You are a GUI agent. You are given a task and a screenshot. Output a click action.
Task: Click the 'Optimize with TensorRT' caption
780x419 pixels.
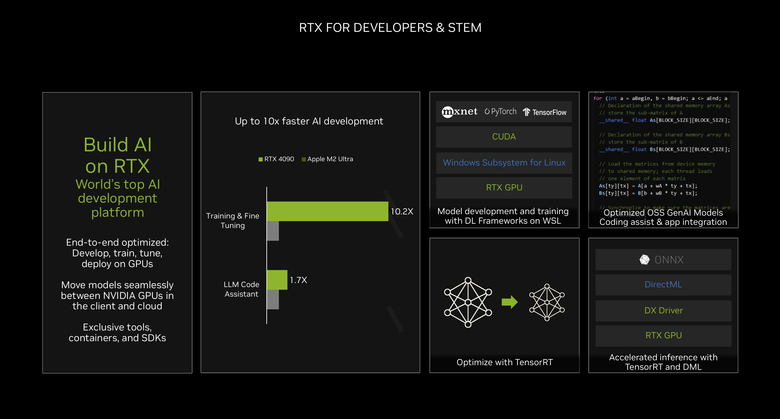click(x=504, y=362)
